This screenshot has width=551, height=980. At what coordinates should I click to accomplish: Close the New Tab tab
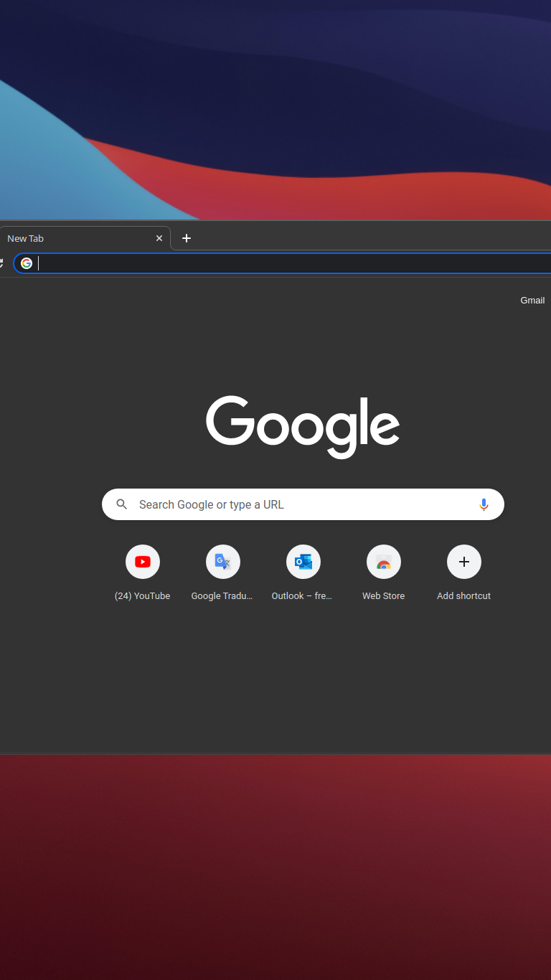click(x=159, y=238)
